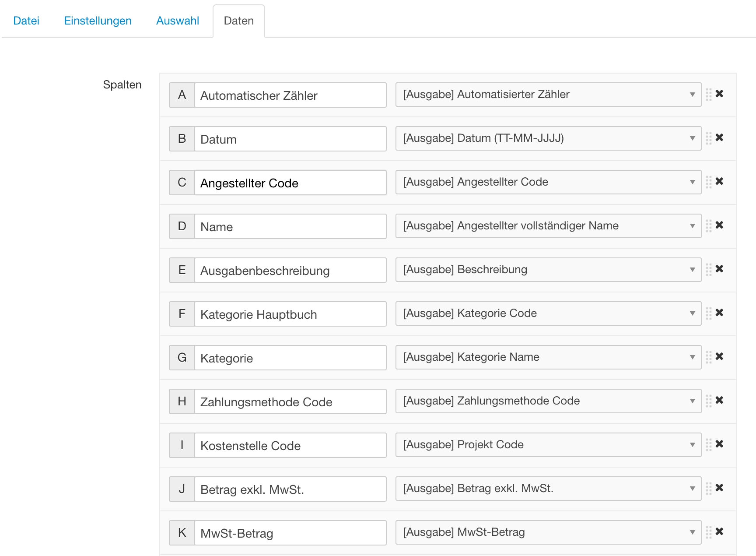
Task: Open the Datei tab
Action: click(26, 21)
